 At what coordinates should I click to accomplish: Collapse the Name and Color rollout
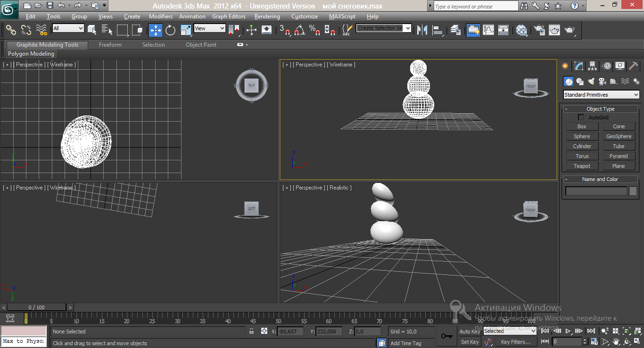[600, 179]
